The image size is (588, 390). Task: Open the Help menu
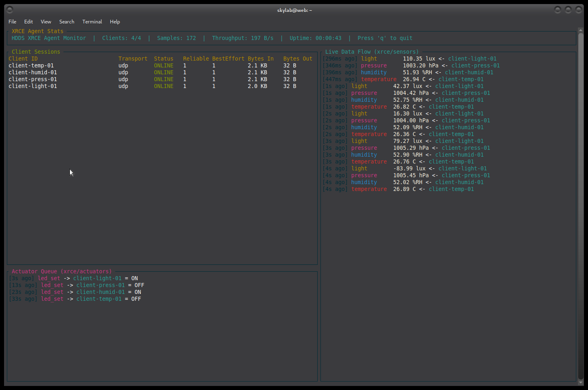click(115, 22)
